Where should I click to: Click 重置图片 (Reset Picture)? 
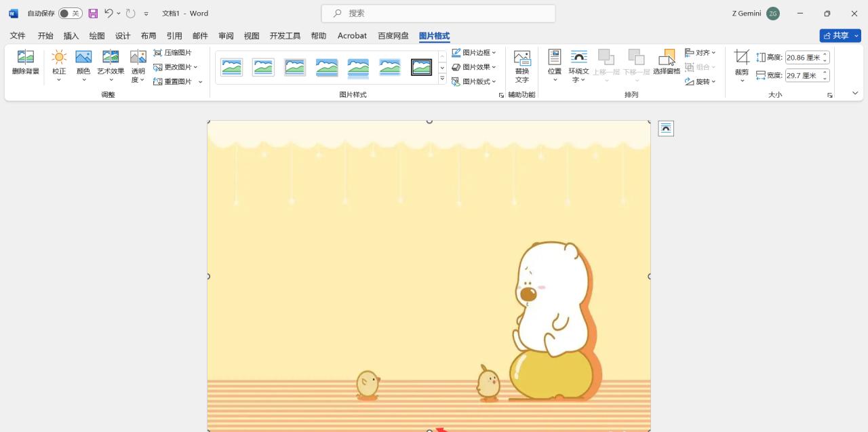click(x=173, y=81)
